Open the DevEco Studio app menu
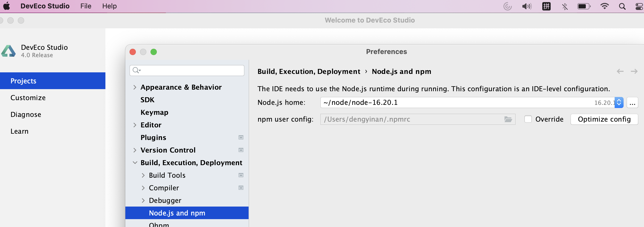Screen dimensions: 644x227 45,6
